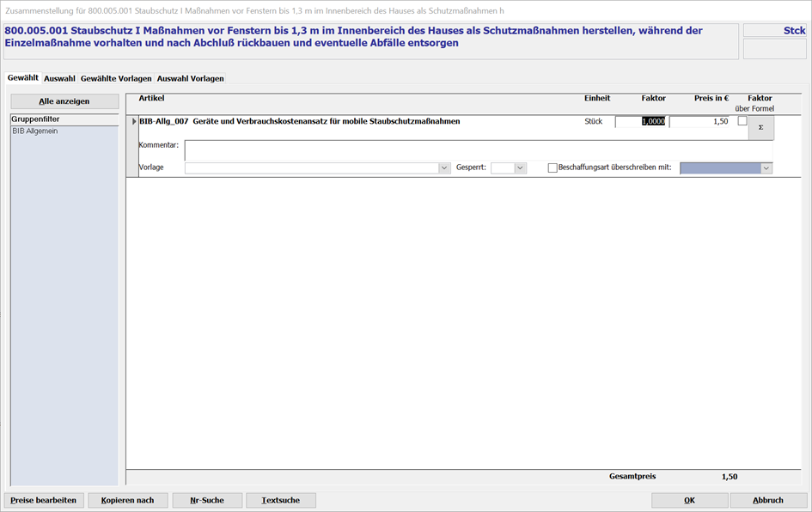Enable the Faktor über Formel checkbox
The width and height of the screenshot is (812, 512).
coord(742,121)
